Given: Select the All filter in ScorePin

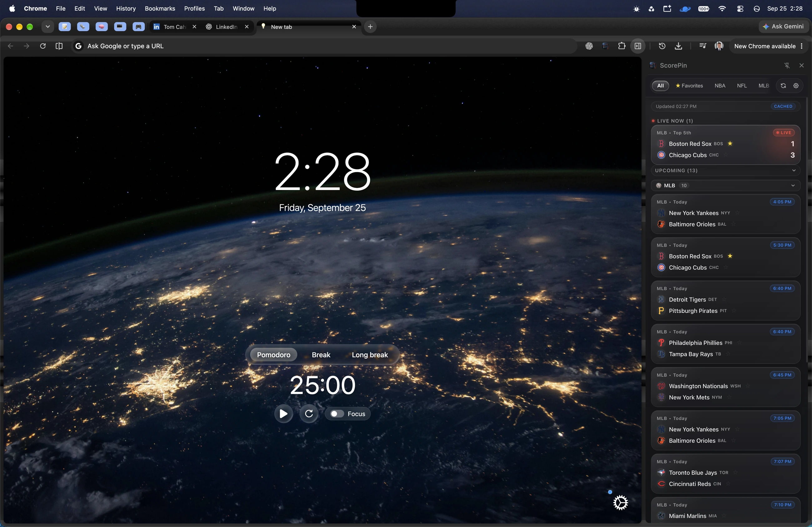Looking at the screenshot, I should pyautogui.click(x=660, y=85).
